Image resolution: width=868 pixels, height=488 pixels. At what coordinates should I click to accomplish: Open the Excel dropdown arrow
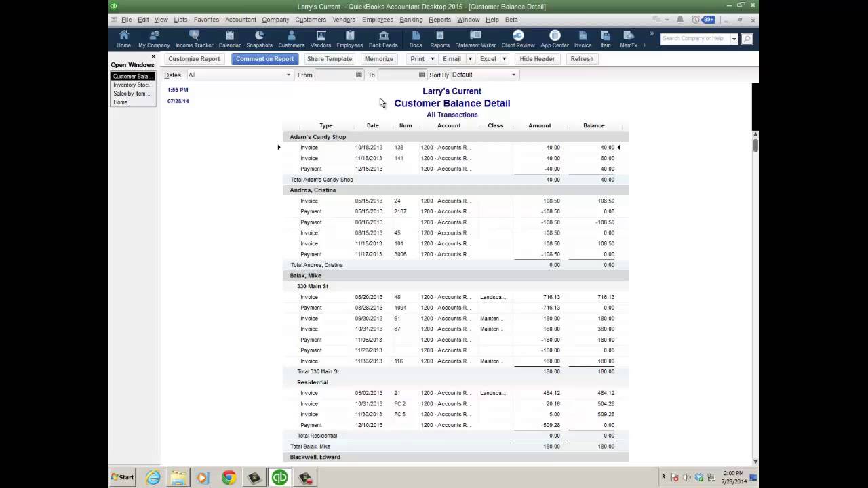coord(504,59)
